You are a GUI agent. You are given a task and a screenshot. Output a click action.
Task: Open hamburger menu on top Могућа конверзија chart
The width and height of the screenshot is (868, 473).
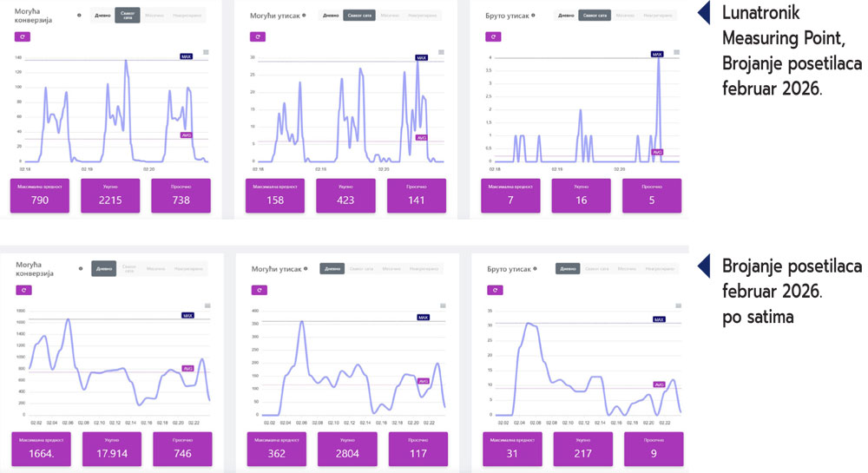click(207, 52)
